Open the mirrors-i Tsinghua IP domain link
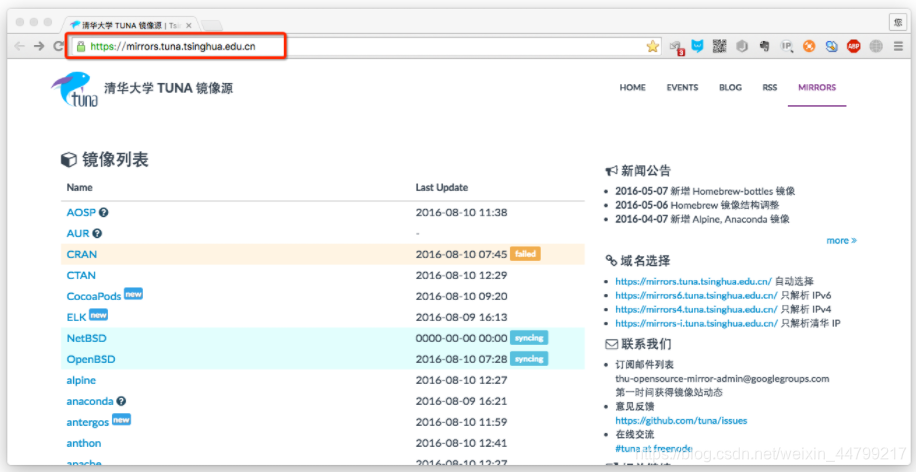This screenshot has width=916, height=472. click(696, 324)
